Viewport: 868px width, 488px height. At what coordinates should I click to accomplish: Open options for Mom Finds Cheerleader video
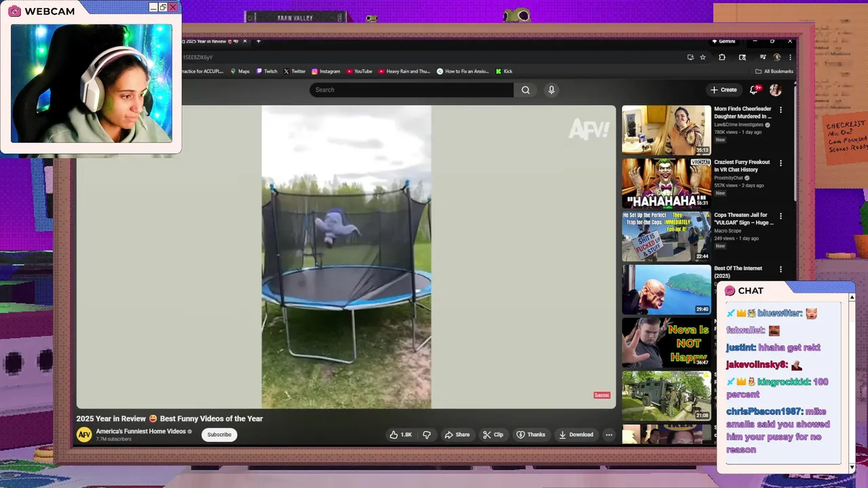781,110
